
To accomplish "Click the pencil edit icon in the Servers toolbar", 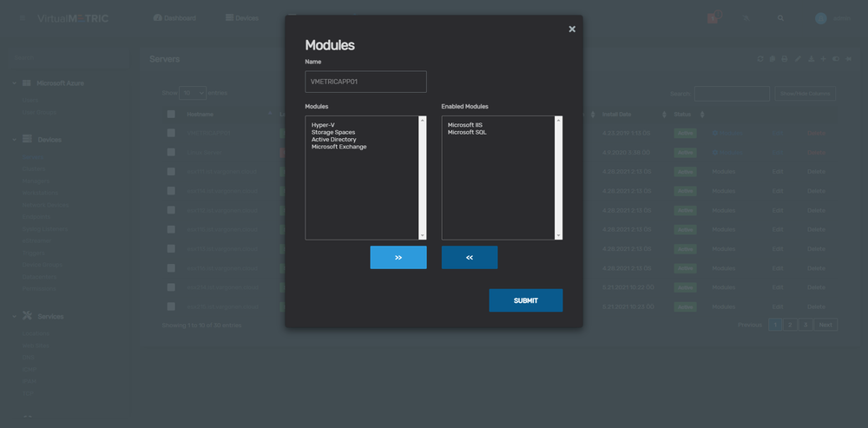I will click(798, 59).
